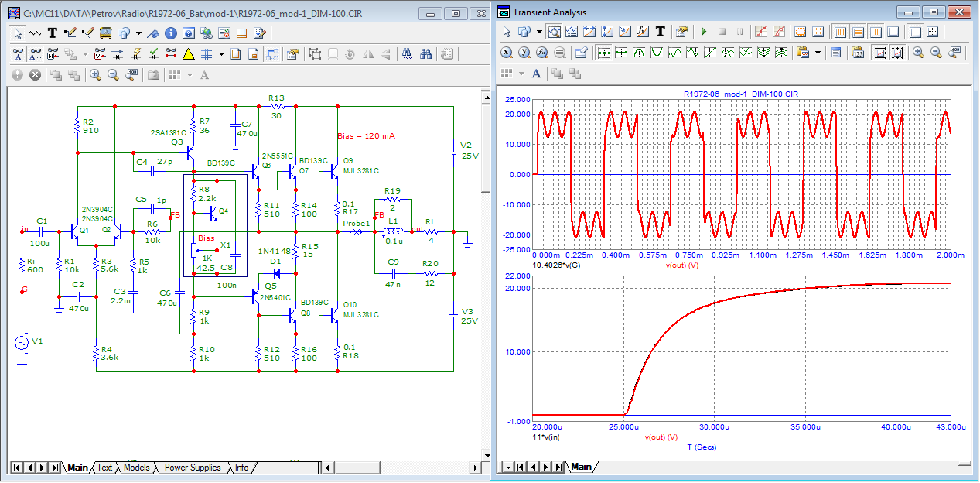The height and width of the screenshot is (483, 980).
Task: Click the green Run analysis button
Action: pyautogui.click(x=703, y=32)
